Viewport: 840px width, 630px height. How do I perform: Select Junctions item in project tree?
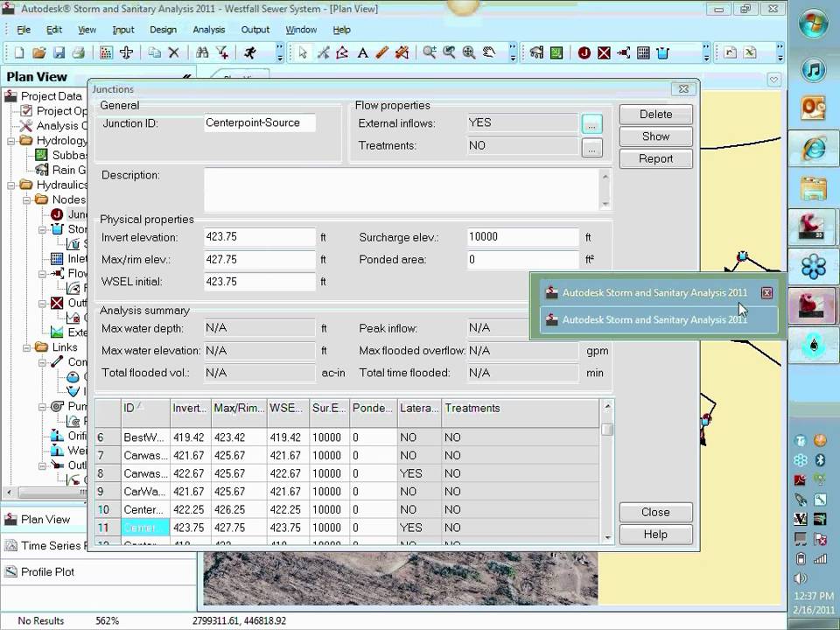[70, 214]
